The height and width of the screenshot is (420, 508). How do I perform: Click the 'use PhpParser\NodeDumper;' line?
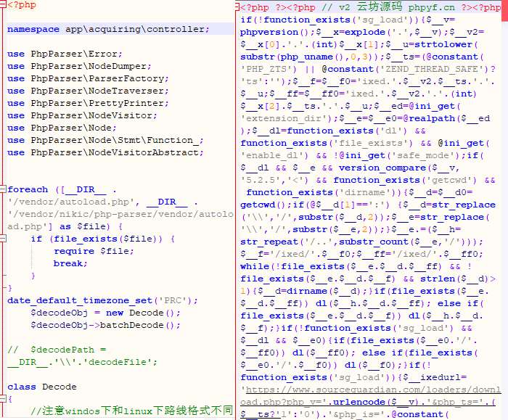[x=79, y=66]
